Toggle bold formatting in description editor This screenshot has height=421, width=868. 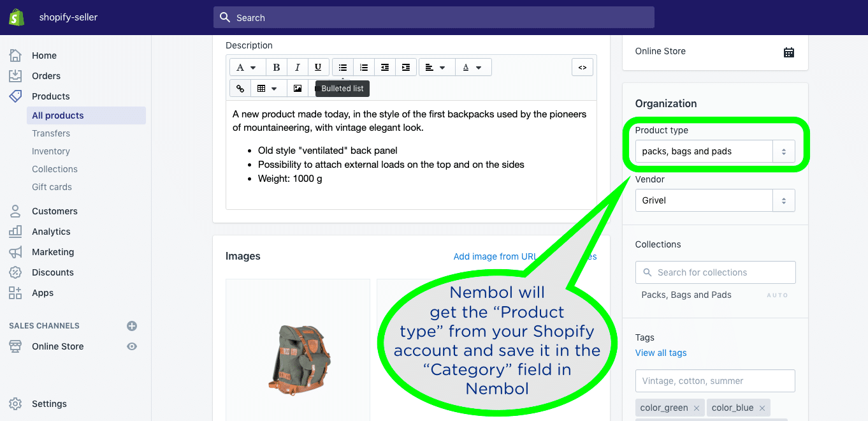pos(277,68)
